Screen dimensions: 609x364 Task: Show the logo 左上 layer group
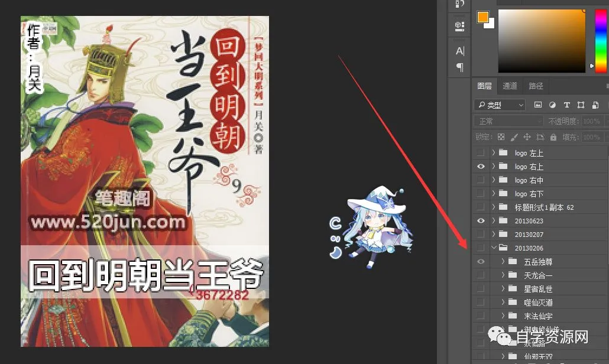481,152
